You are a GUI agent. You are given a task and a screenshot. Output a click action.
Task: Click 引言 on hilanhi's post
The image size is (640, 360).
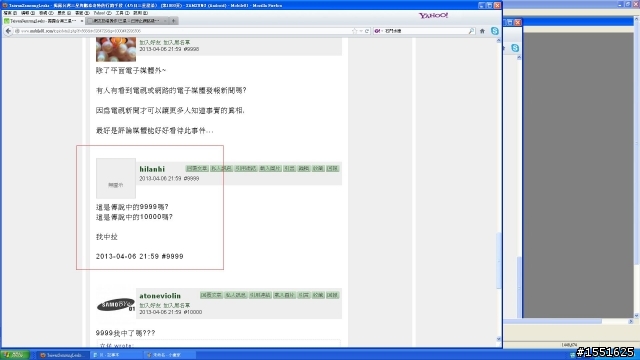tap(289, 169)
